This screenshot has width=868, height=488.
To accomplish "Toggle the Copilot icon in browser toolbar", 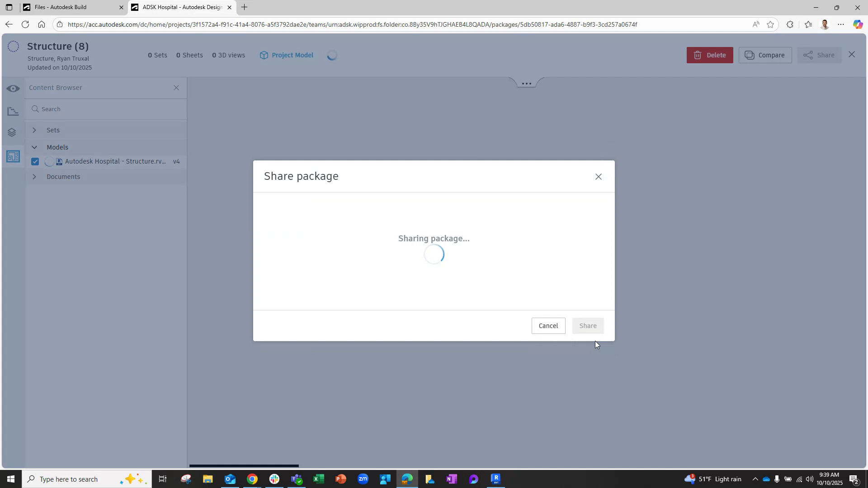I will (858, 24).
